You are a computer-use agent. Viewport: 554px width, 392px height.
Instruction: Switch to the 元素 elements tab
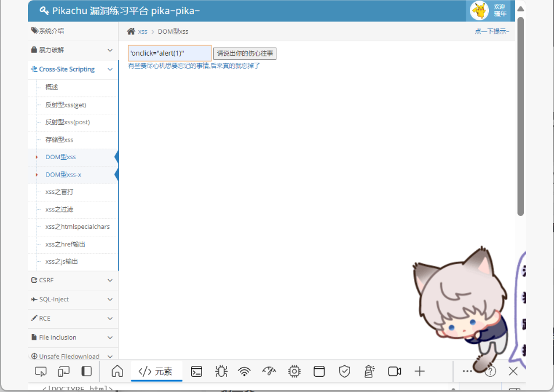(156, 372)
